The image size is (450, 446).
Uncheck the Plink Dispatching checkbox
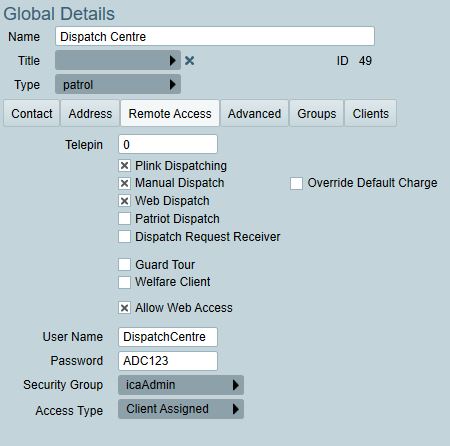coord(124,165)
